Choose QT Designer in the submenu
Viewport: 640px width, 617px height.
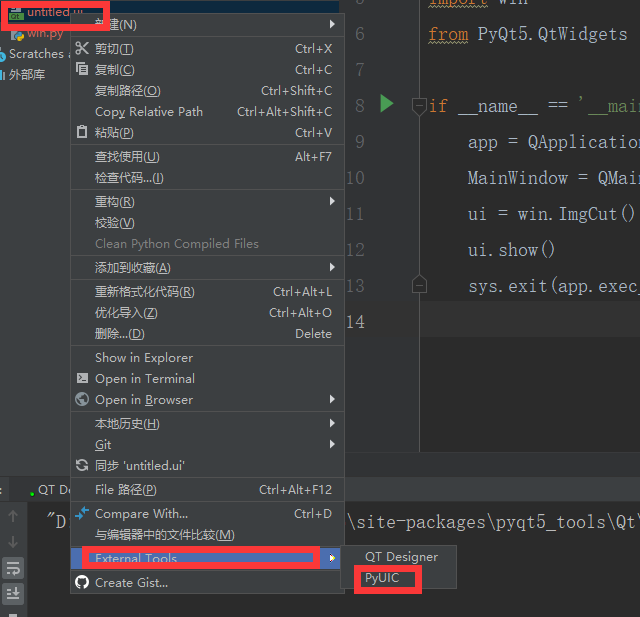pyautogui.click(x=401, y=557)
